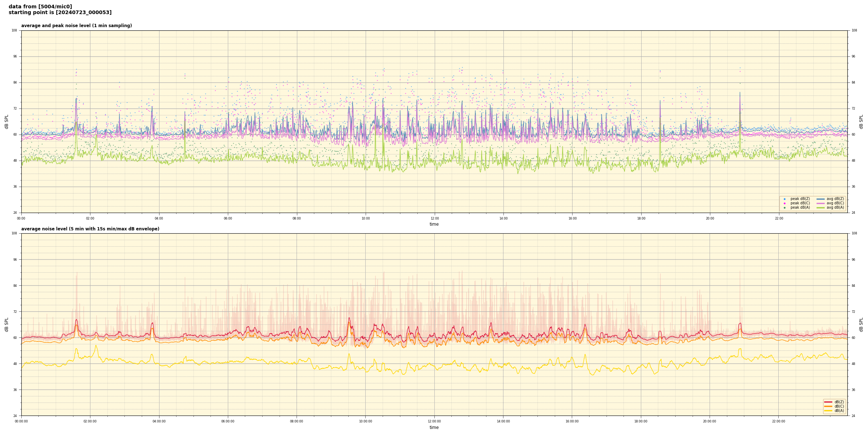
Task: Click orange dB(C) swatch in bottom legend
Action: click(828, 406)
